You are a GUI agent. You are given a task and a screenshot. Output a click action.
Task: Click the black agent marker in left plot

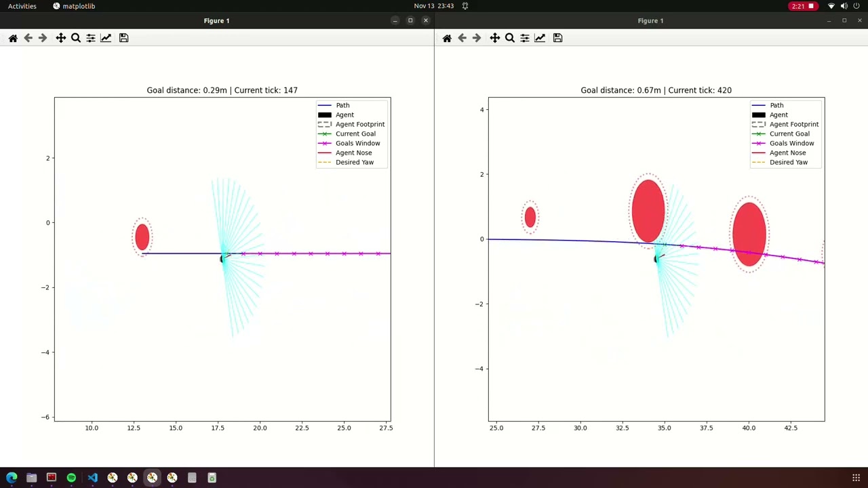pyautogui.click(x=222, y=258)
